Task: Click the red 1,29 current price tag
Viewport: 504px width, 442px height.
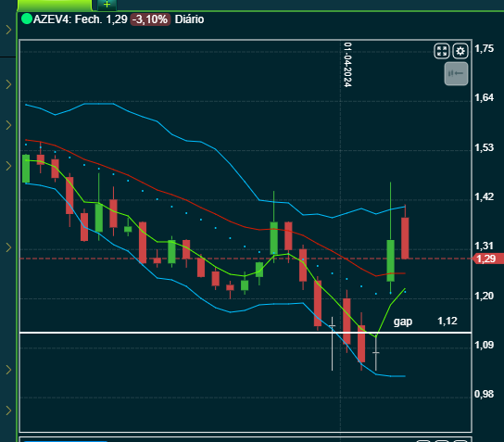Action: point(488,259)
